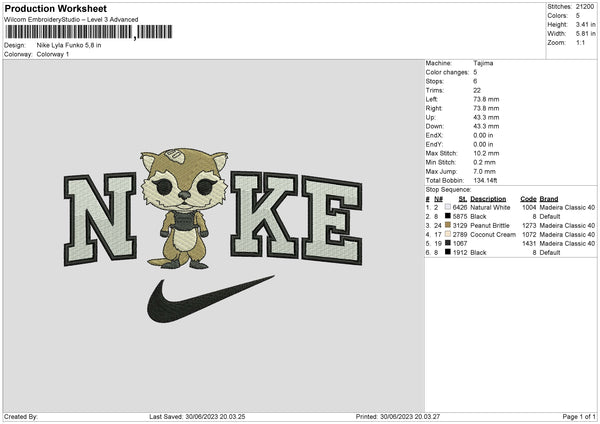This screenshot has height=424, width=600.
Task: Click the Stitches value '21200'
Action: tap(585, 7)
